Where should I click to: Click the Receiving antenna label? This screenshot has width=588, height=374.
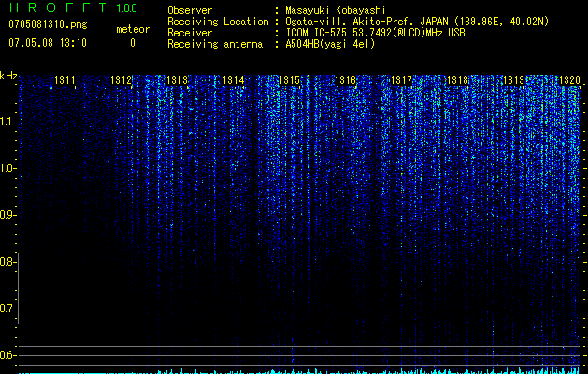(x=215, y=44)
